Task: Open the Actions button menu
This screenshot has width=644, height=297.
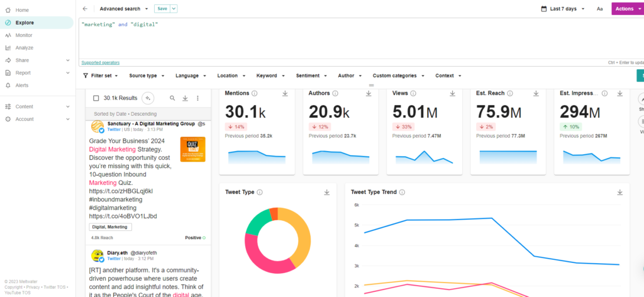Action: click(628, 9)
